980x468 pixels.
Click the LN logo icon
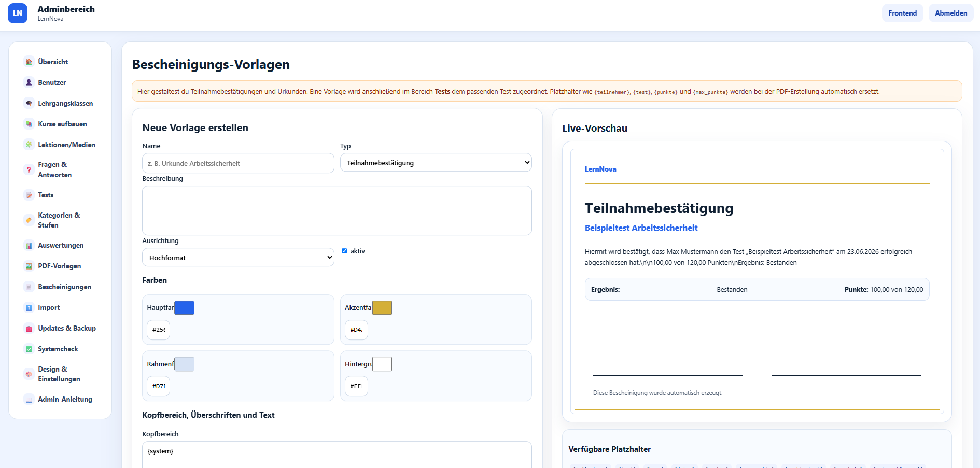point(18,13)
